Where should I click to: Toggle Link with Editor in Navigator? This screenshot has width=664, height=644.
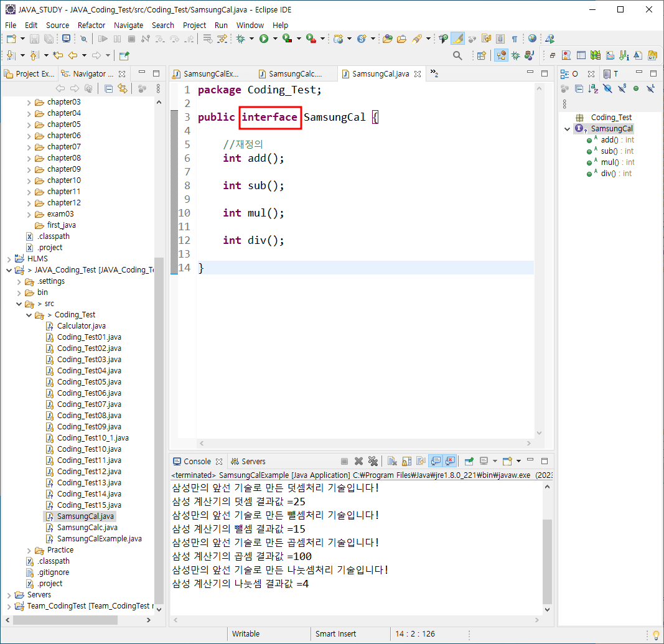click(x=123, y=88)
